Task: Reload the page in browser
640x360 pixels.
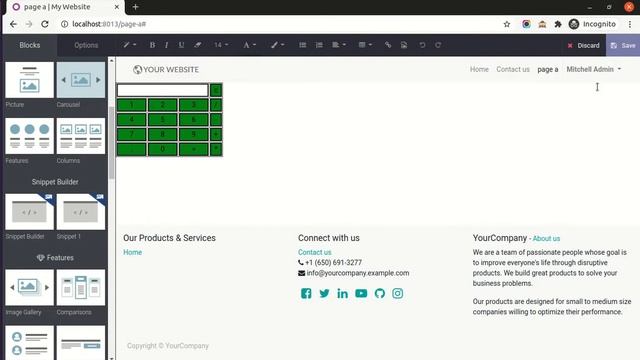Action: [45, 24]
